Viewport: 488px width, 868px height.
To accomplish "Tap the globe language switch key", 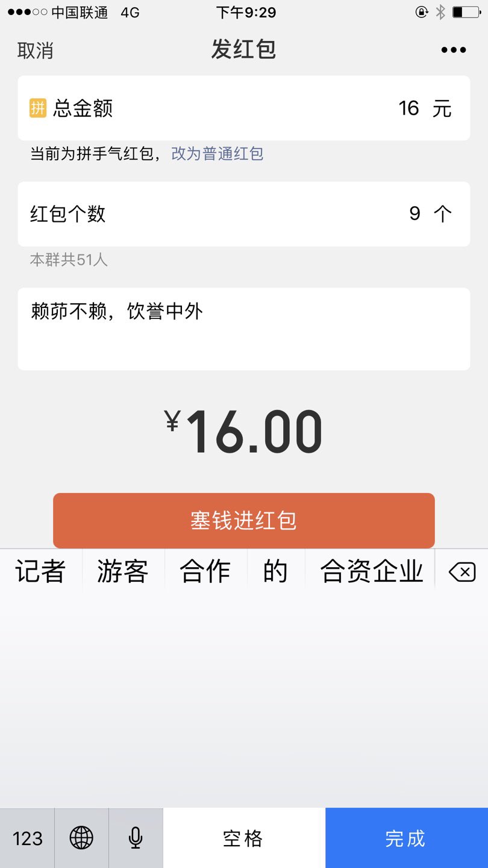I will 81,838.
